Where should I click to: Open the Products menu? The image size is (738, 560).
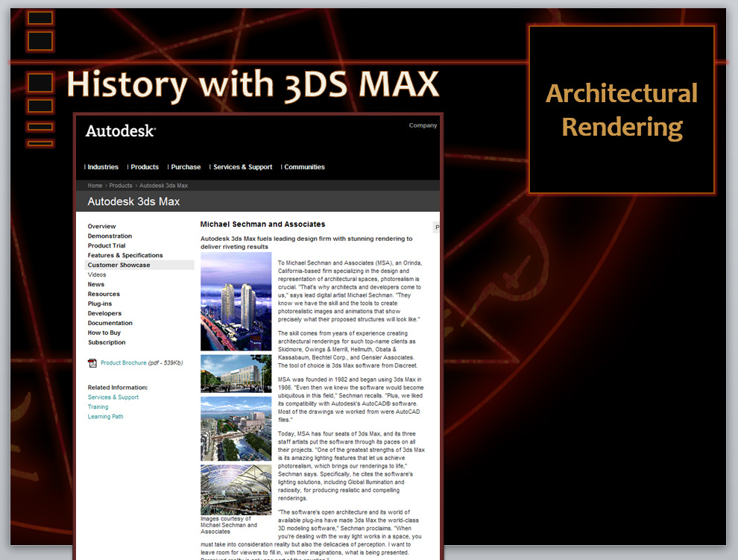tap(145, 167)
